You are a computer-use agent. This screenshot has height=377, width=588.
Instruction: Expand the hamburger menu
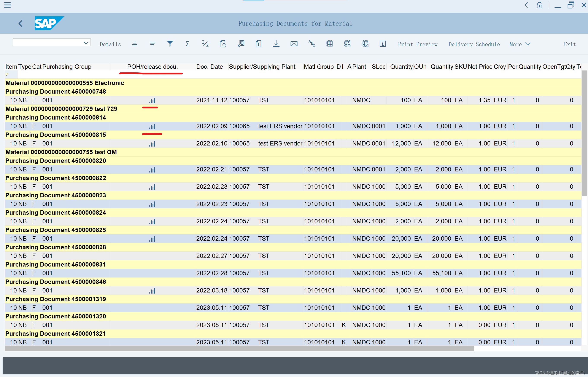click(7, 5)
